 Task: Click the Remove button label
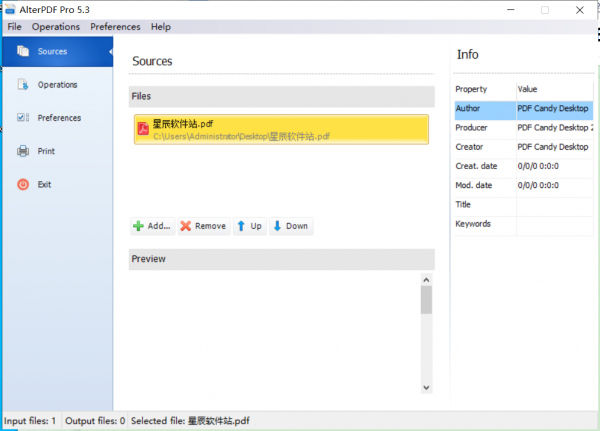point(210,226)
